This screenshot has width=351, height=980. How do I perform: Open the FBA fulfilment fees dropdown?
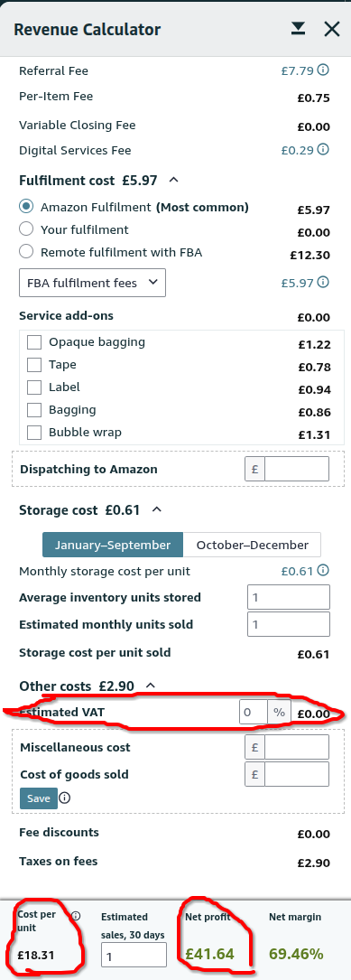[92, 283]
